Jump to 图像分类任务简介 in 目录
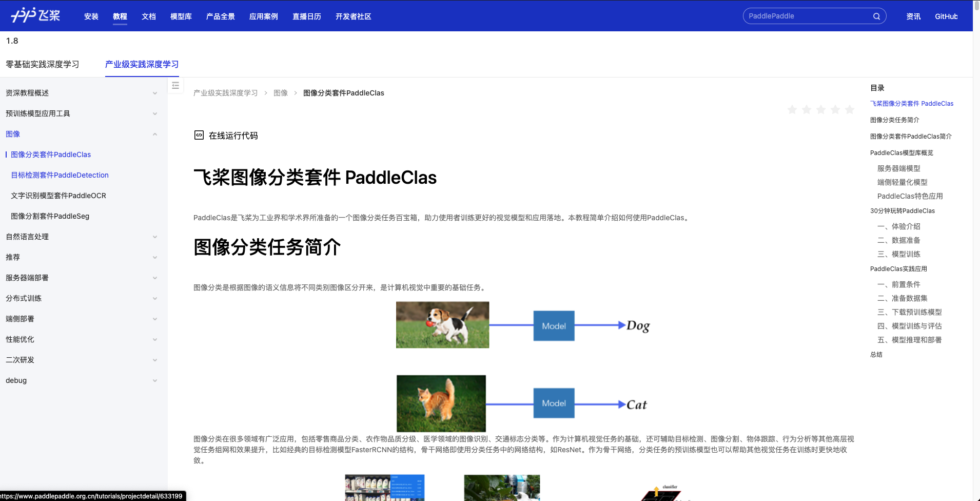The width and height of the screenshot is (980, 501). (x=895, y=120)
